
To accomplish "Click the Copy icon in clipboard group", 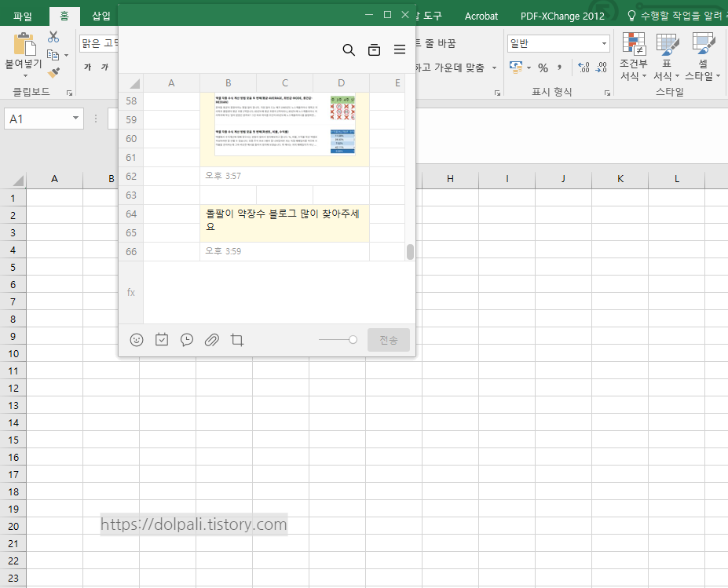I will point(53,55).
